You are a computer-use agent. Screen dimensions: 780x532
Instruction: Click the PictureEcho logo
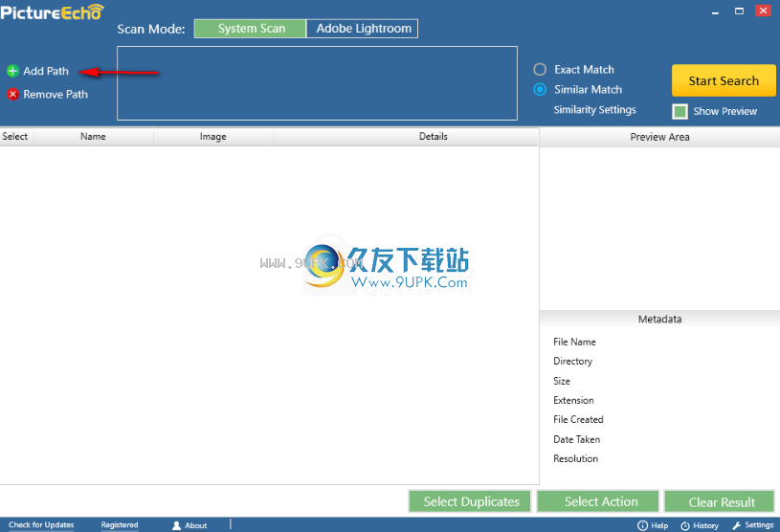tap(53, 11)
